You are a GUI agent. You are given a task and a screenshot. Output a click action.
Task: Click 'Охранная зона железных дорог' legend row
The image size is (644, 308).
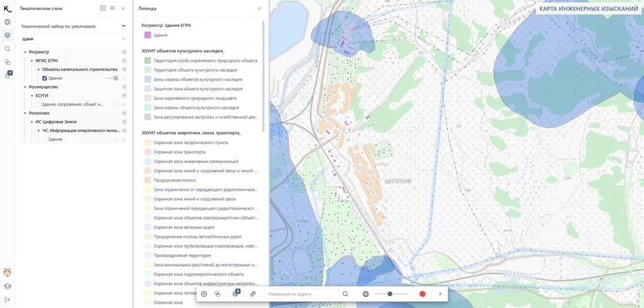click(180, 227)
